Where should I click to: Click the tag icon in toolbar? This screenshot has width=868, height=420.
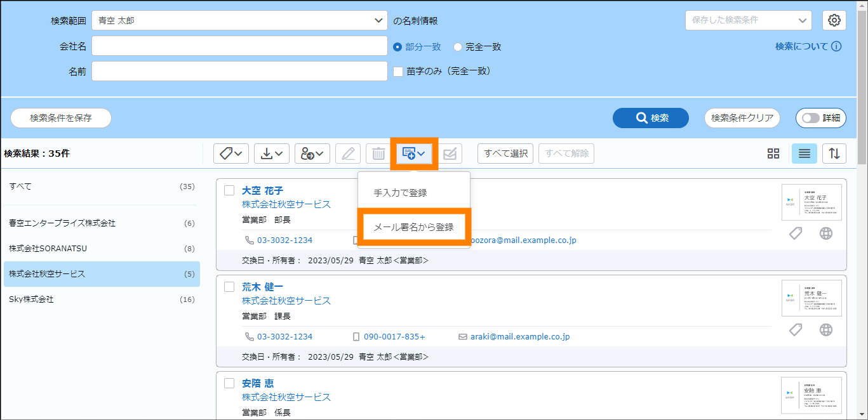(230, 154)
